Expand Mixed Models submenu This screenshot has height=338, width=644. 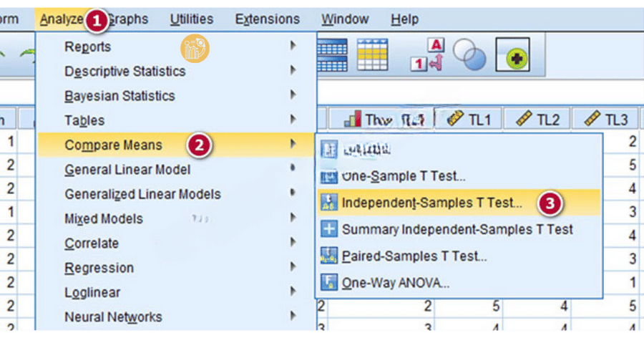point(176,218)
